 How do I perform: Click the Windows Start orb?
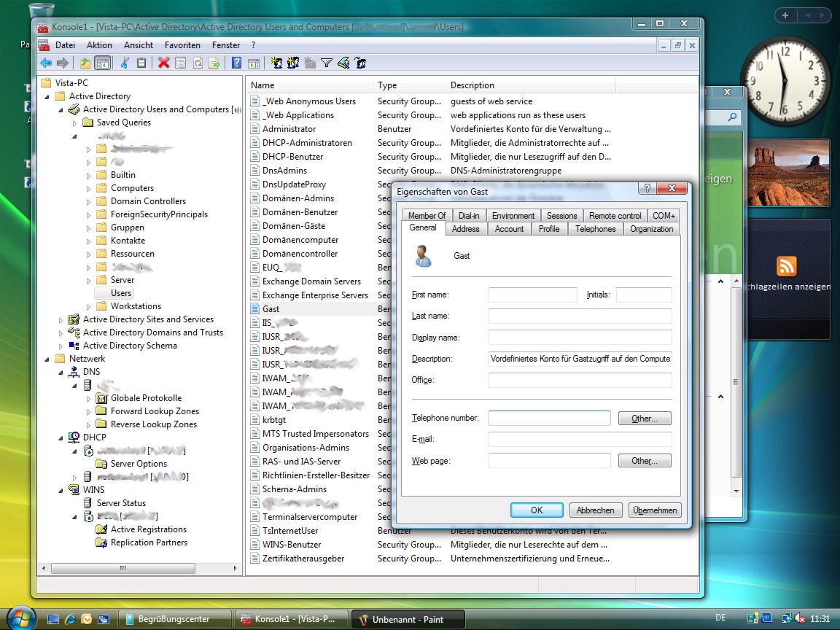coord(20,618)
